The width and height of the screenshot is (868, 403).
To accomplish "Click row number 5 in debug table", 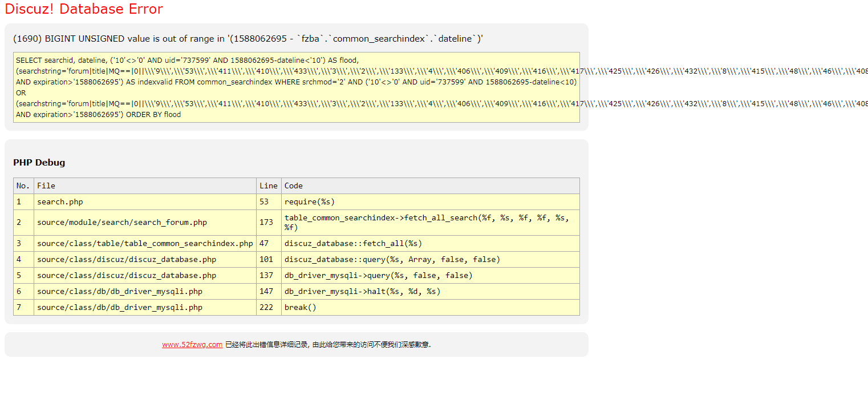I will (x=23, y=276).
